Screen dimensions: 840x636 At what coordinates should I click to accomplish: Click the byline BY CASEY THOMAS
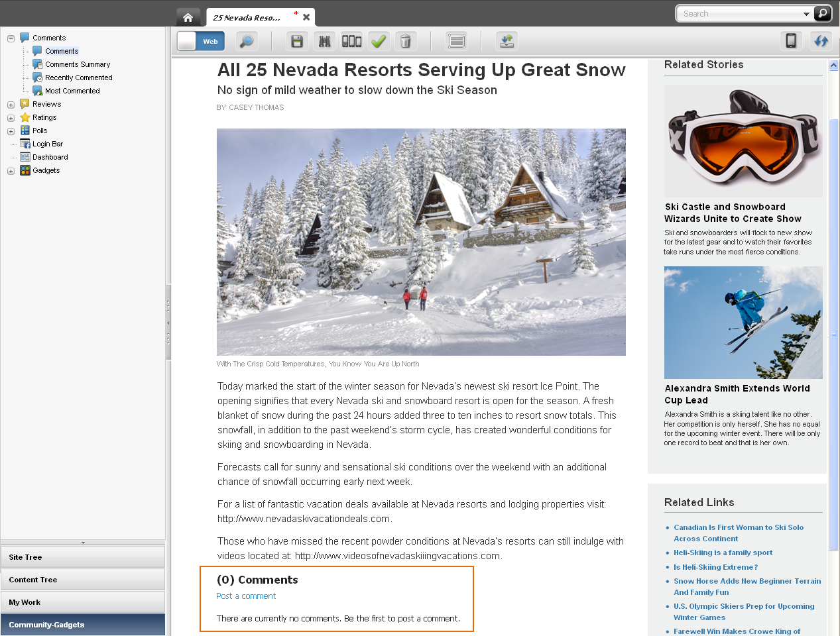pyautogui.click(x=250, y=107)
